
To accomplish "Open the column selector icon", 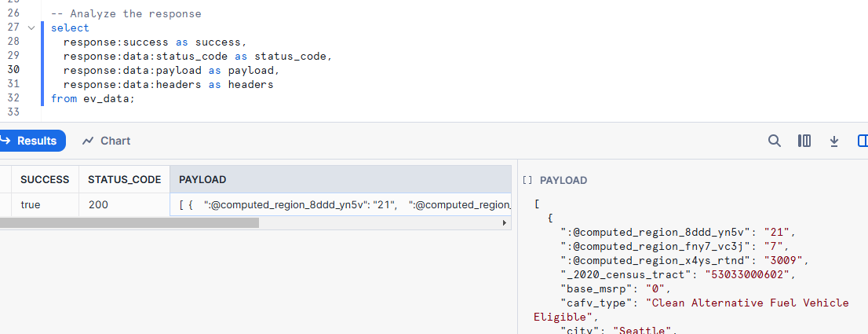I will pyautogui.click(x=804, y=141).
